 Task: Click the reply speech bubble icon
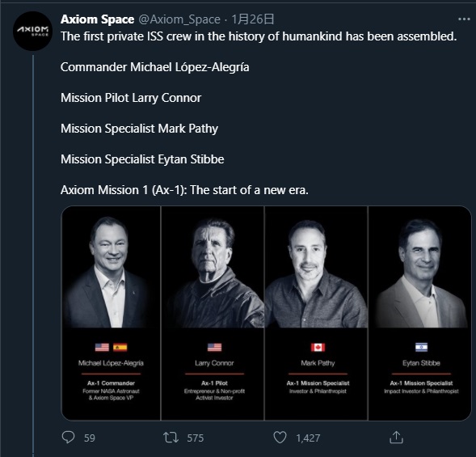coord(68,438)
